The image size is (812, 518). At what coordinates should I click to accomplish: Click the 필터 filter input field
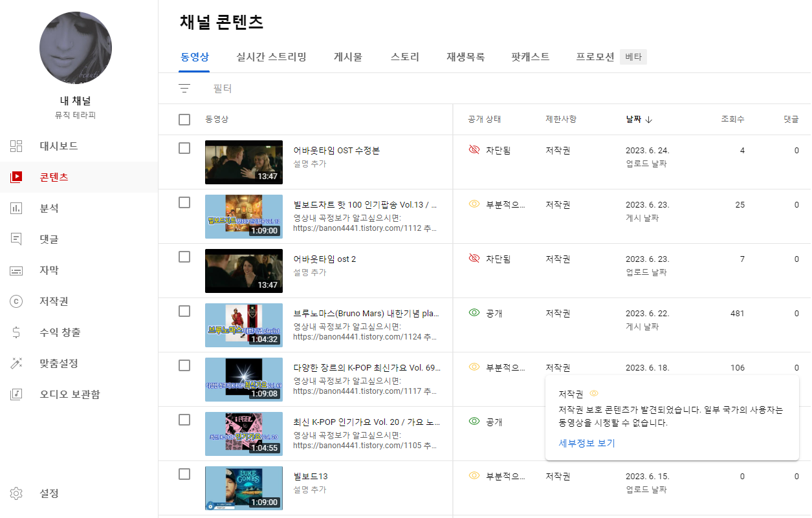coord(223,89)
